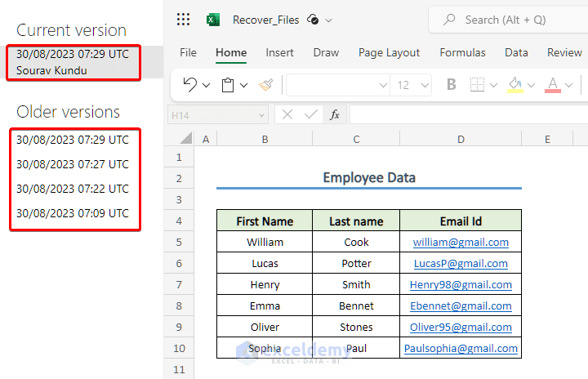The width and height of the screenshot is (588, 379).
Task: Toggle bold formatting
Action: click(x=452, y=84)
